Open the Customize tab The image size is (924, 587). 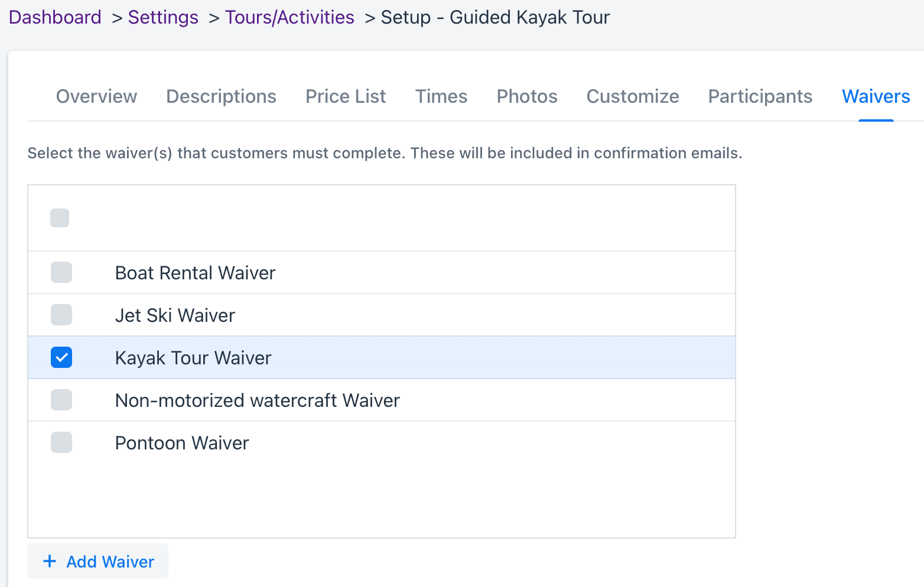(x=633, y=96)
